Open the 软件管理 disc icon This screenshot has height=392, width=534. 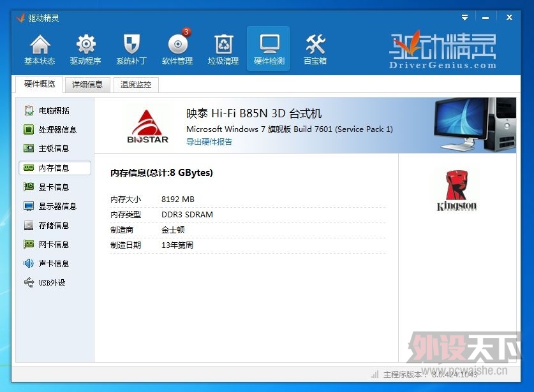(178, 44)
